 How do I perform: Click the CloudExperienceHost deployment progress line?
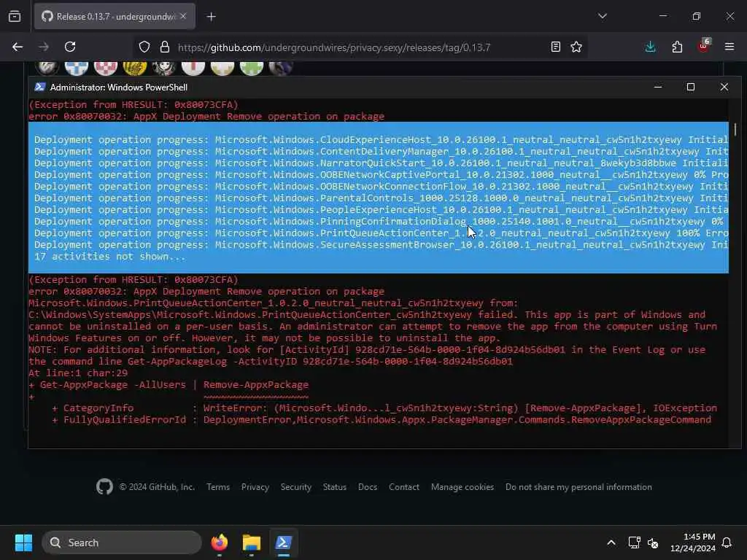(381, 139)
